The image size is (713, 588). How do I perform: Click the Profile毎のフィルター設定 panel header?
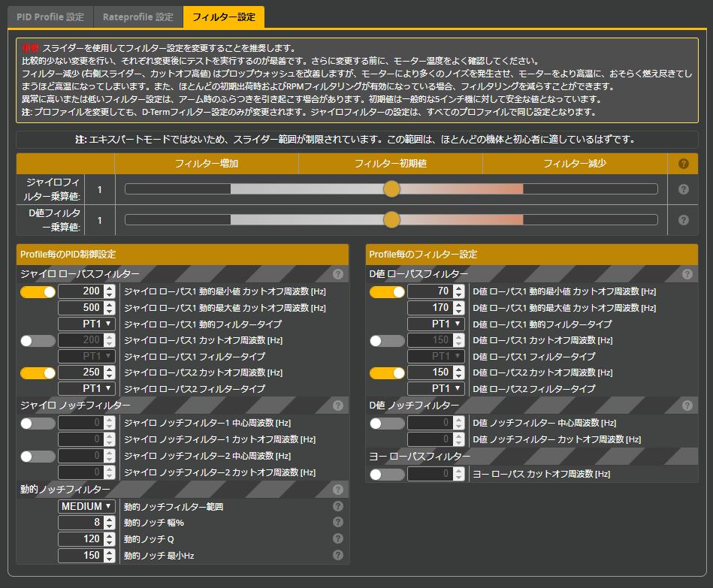tap(532, 255)
